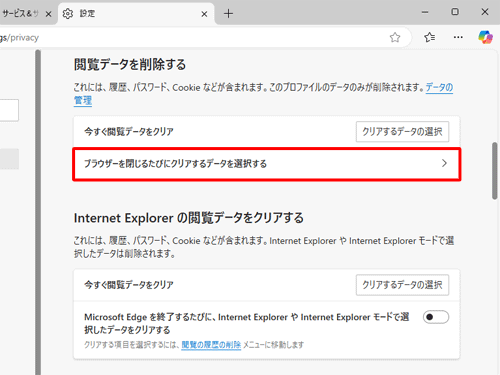The width and height of the screenshot is (500, 375).
Task: Open the データの管理 link
Action: (x=439, y=87)
